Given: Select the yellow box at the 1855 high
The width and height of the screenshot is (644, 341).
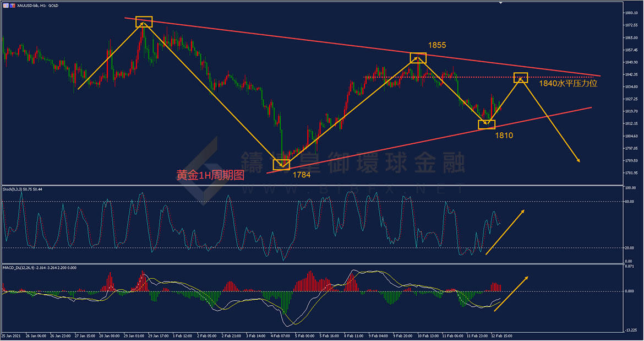Looking at the screenshot, I should 418,58.
